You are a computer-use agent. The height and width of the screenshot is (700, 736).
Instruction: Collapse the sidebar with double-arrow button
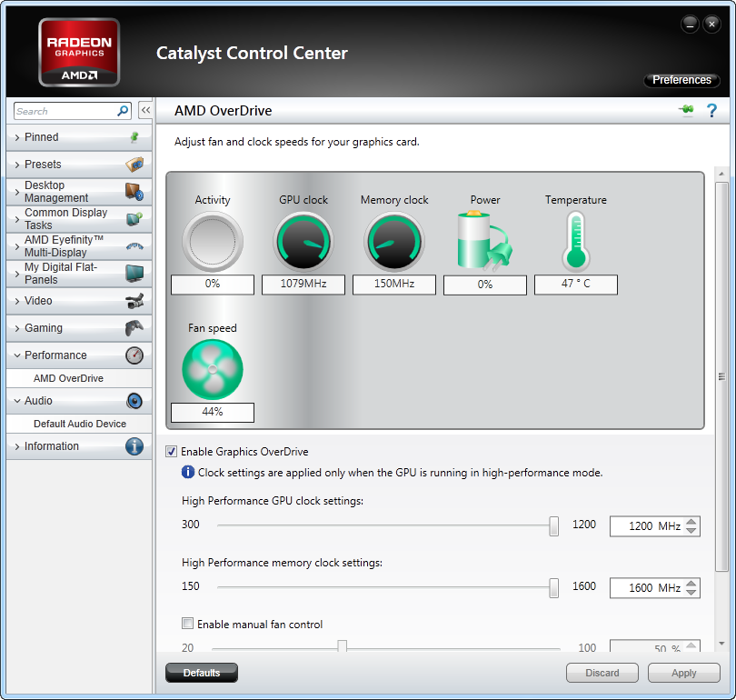pyautogui.click(x=145, y=111)
